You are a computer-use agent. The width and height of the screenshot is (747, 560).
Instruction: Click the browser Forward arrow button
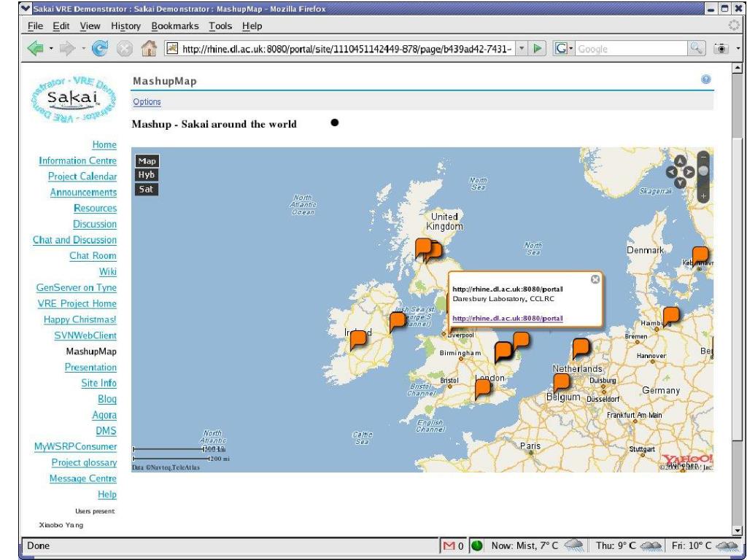click(x=67, y=48)
